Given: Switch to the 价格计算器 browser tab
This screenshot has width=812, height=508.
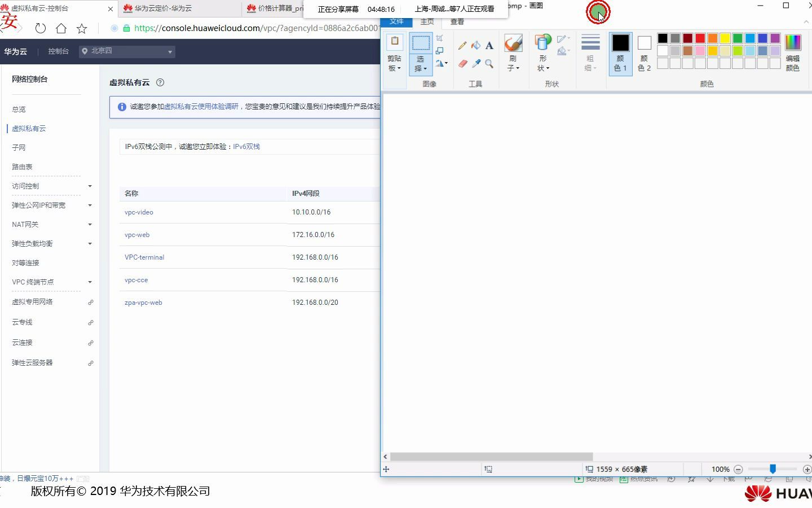Looking at the screenshot, I should (274, 8).
